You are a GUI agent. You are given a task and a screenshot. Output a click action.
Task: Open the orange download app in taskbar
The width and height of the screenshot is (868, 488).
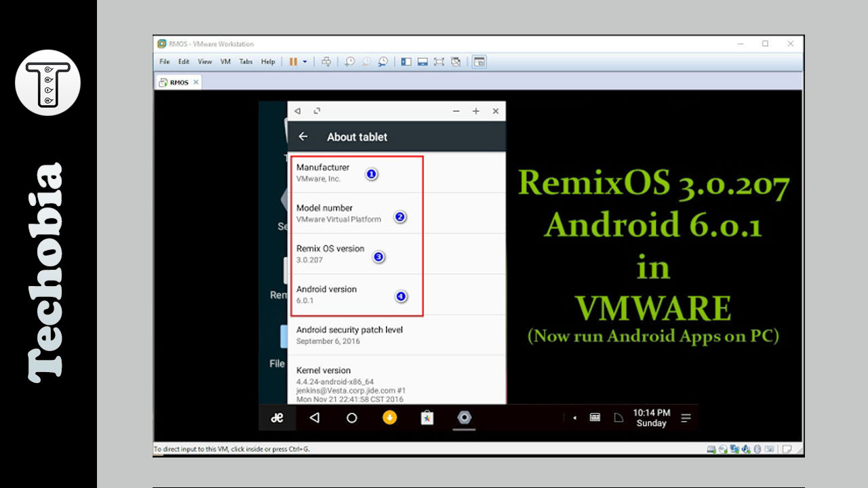(x=389, y=418)
